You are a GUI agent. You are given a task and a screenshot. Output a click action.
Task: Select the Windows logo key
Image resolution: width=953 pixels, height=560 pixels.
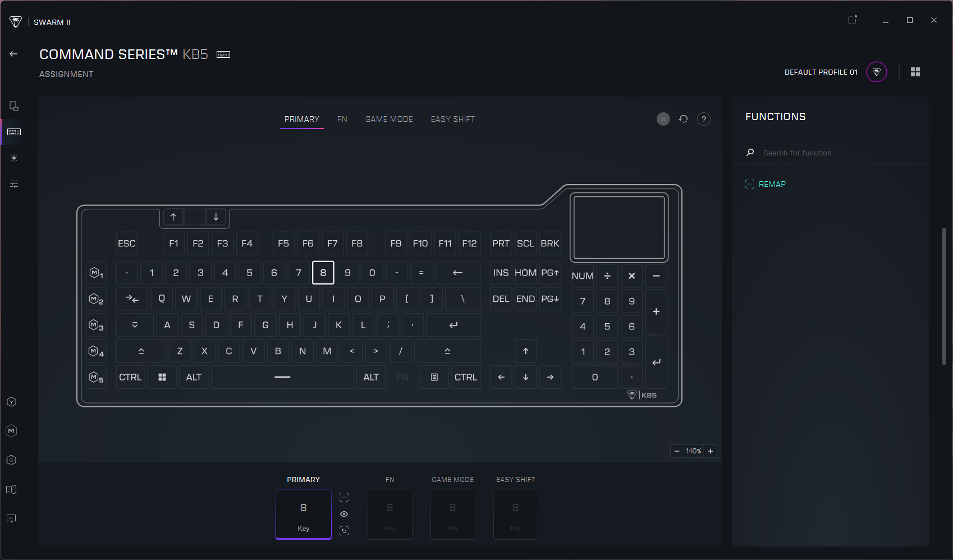coord(162,377)
